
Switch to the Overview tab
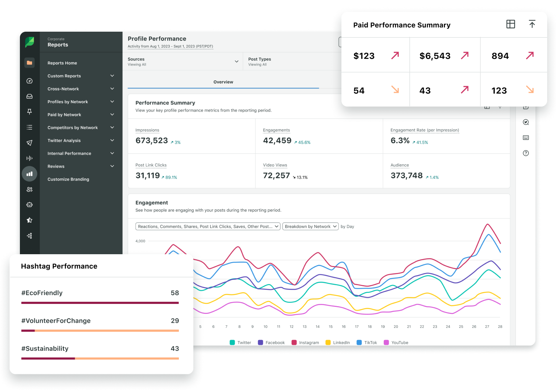tap(223, 82)
